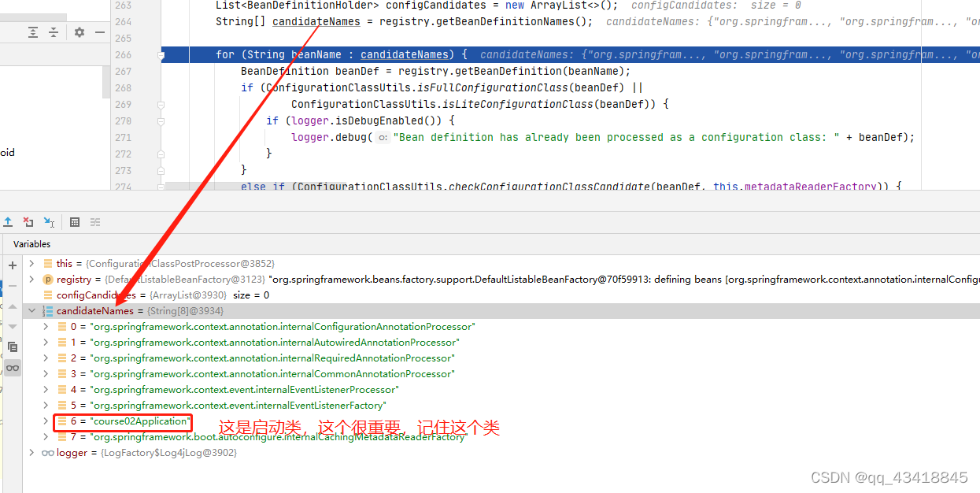Select the registry DefaultListableBeanFactory row
This screenshot has width=980, height=493.
(501, 280)
